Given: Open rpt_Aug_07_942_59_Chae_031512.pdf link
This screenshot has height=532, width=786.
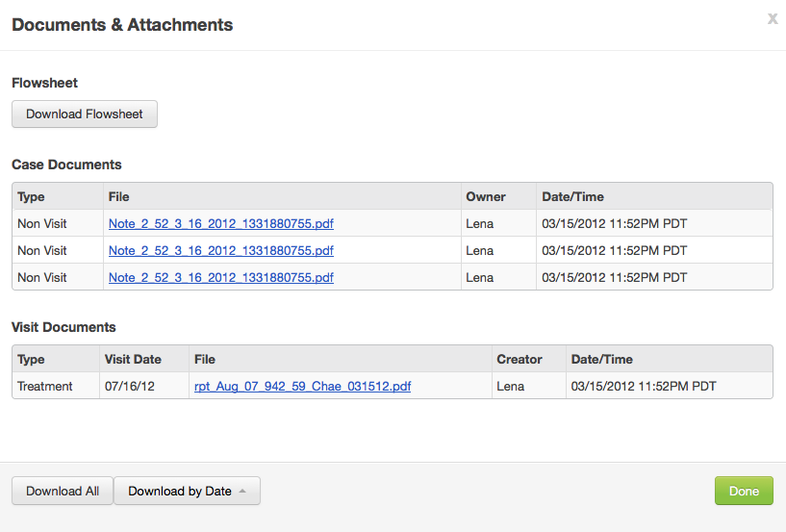Looking at the screenshot, I should click(x=302, y=387).
